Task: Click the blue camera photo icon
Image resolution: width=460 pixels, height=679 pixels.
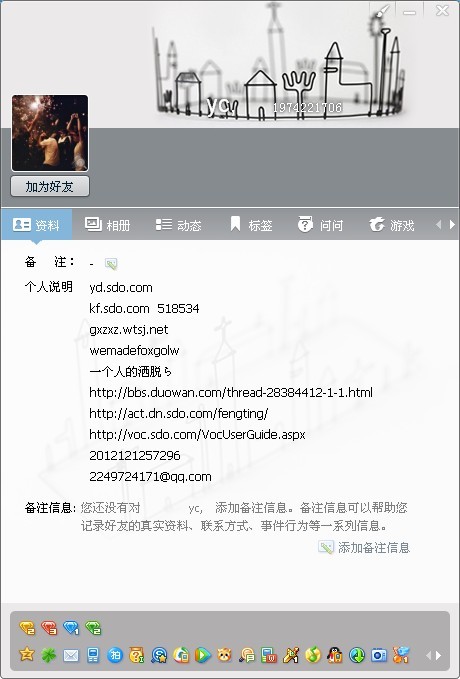Action: [x=379, y=655]
